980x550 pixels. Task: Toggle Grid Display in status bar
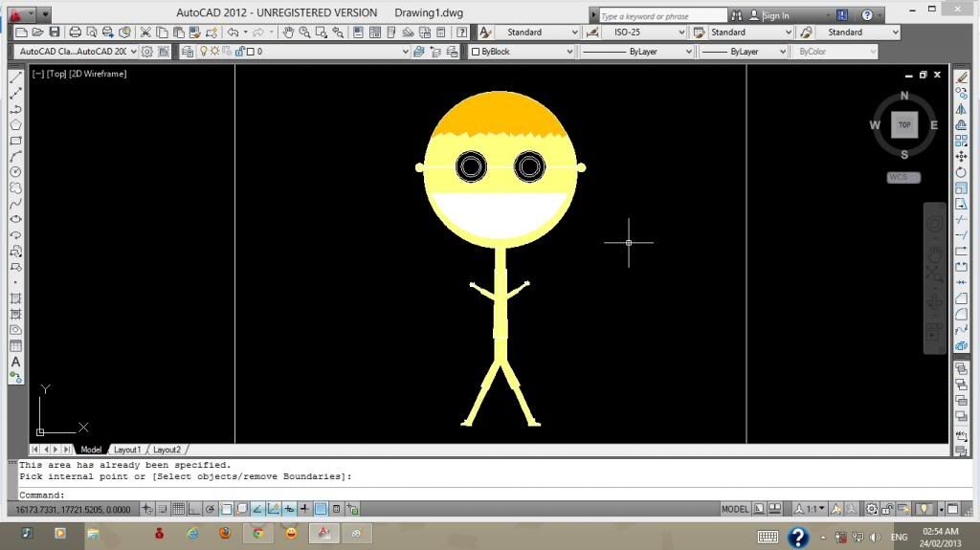pyautogui.click(x=178, y=510)
